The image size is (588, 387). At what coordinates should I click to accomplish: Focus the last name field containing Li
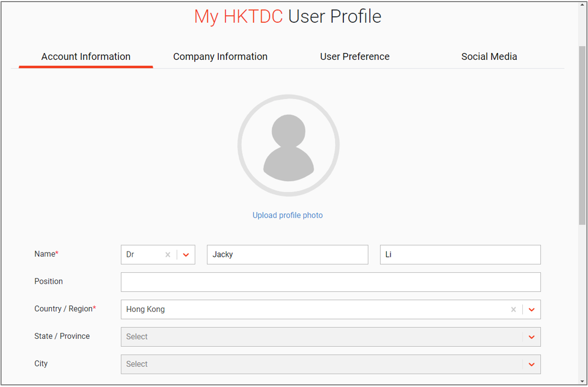460,255
